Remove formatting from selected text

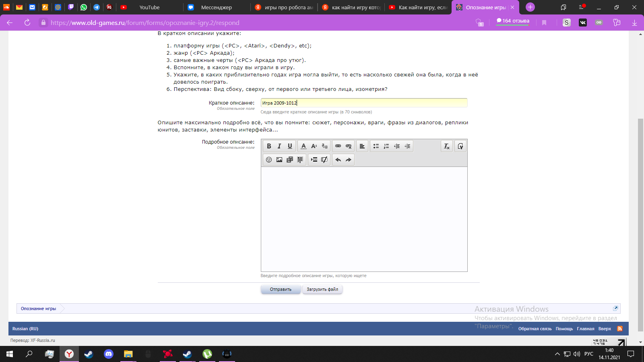[447, 146]
